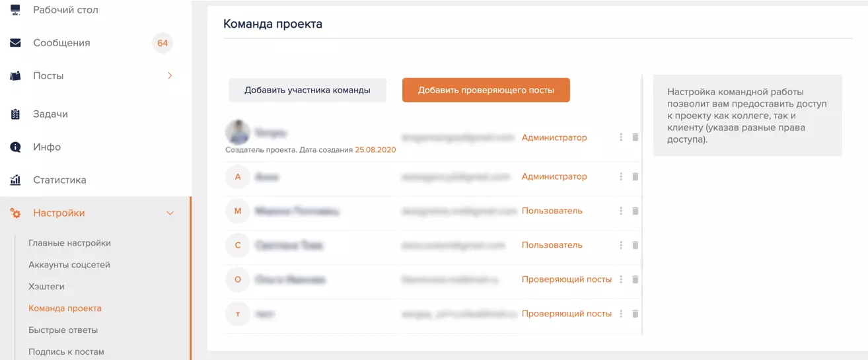Screen dimensions: 868x360
Task: Click the orange gear icon for Настройки
Action: click(x=16, y=213)
